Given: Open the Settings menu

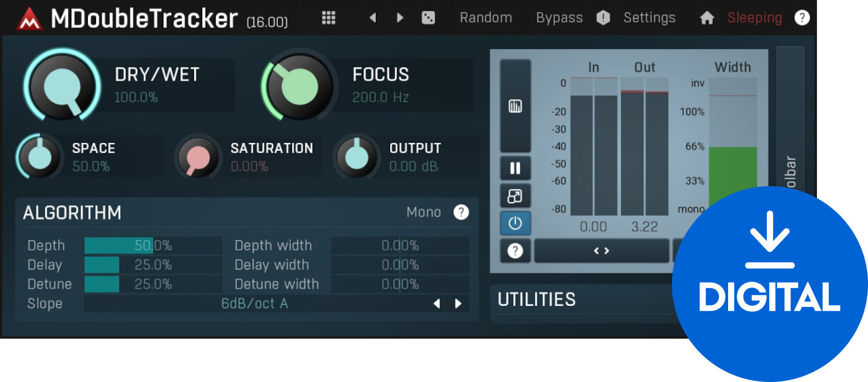Looking at the screenshot, I should tap(649, 18).
